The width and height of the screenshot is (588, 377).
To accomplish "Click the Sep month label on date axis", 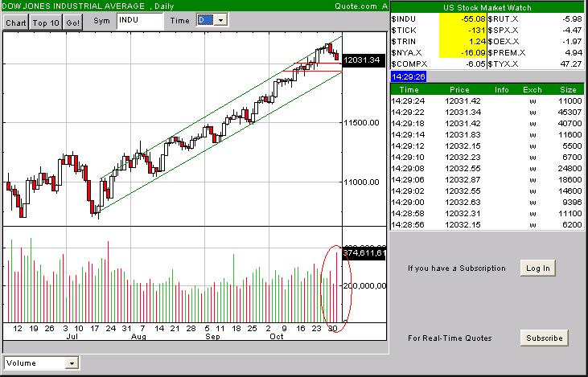I will click(x=212, y=337).
